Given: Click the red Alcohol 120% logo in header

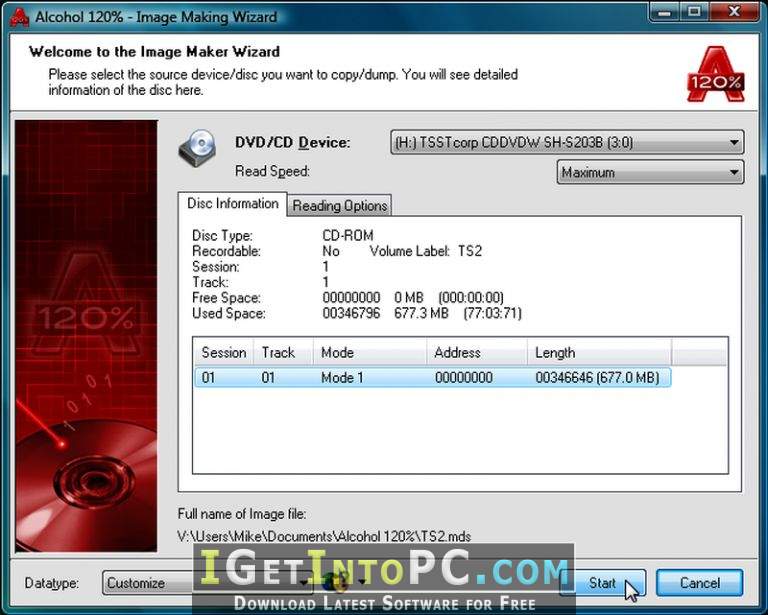Looking at the screenshot, I should [x=715, y=74].
